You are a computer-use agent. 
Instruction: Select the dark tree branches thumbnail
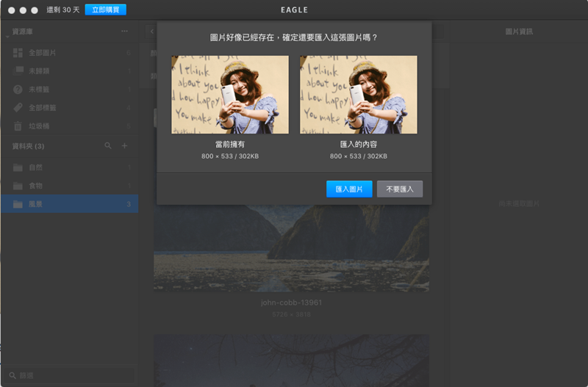(291, 361)
